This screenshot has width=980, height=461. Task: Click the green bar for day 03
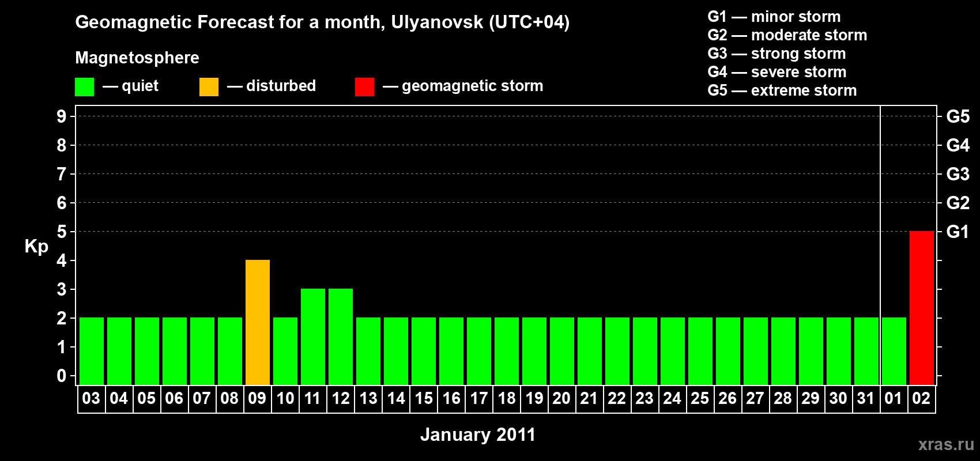click(92, 351)
